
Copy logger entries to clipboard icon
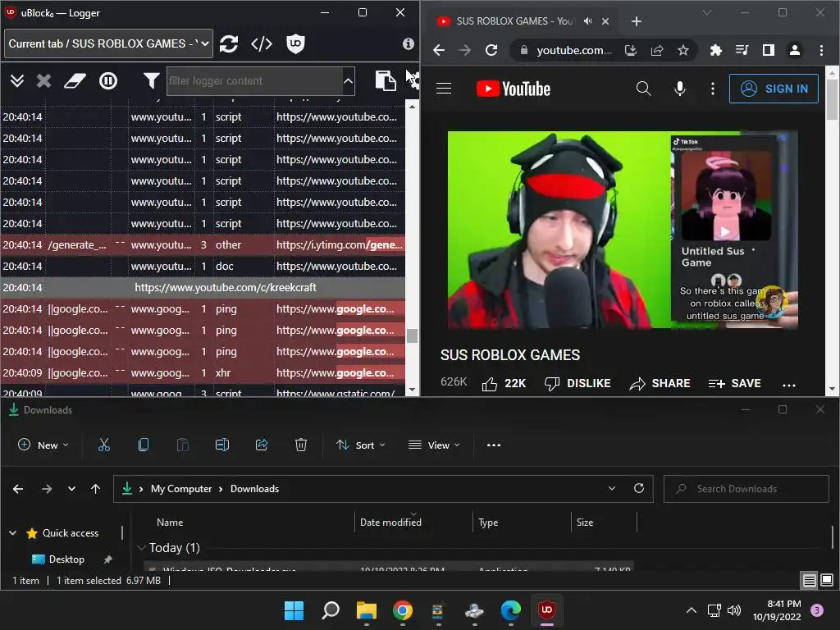(x=386, y=81)
